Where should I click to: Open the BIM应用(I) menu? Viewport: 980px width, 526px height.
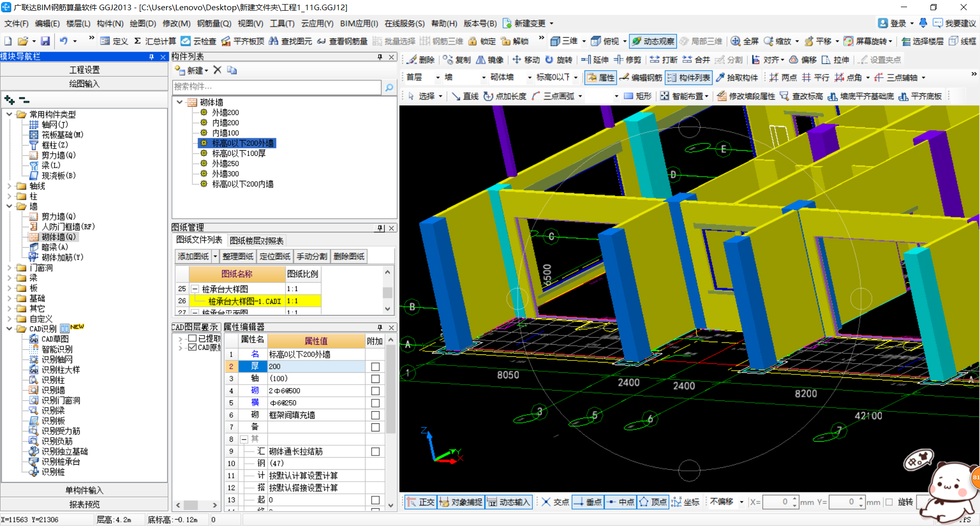(359, 23)
